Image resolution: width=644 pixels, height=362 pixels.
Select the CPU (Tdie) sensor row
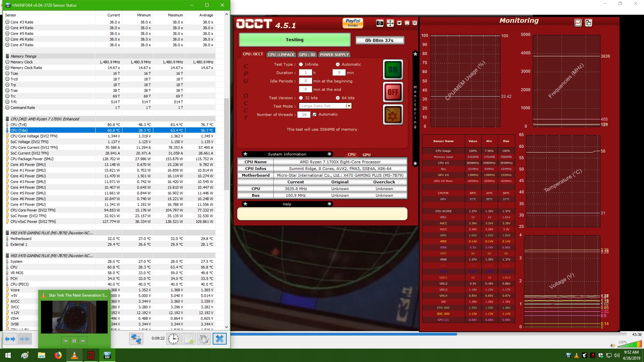[x=109, y=130]
